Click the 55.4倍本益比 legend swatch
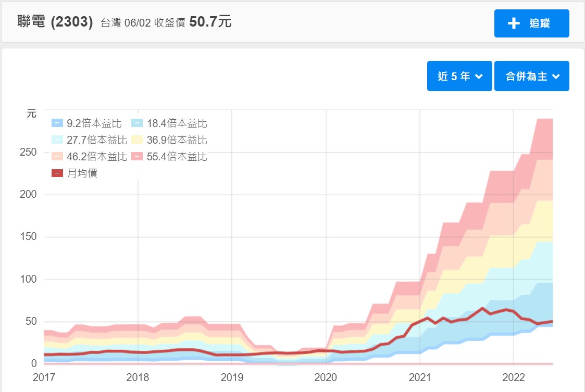 (x=137, y=157)
